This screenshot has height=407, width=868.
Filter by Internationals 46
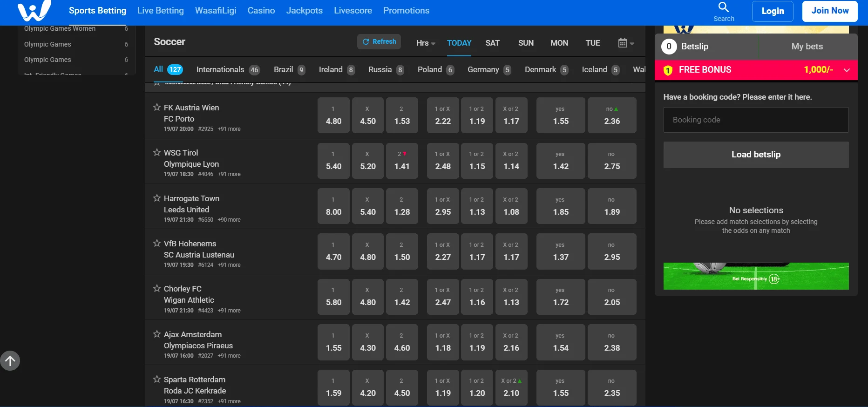(228, 69)
